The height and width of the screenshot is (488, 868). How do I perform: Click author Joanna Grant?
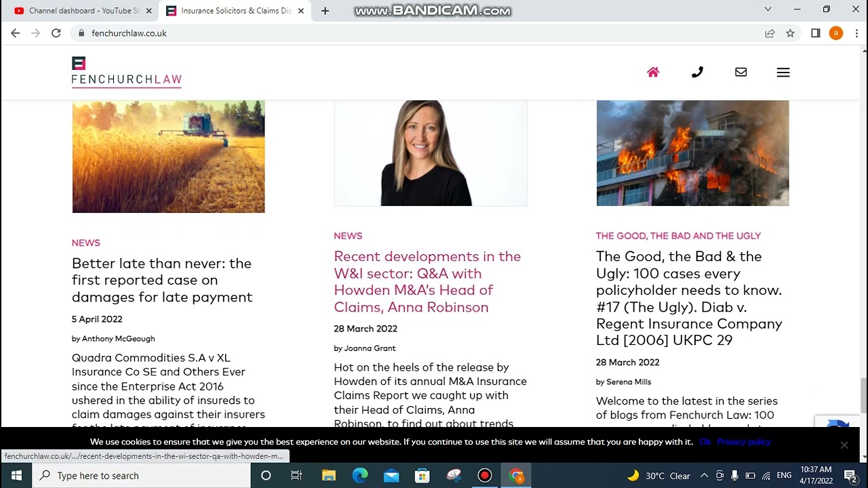(x=370, y=348)
